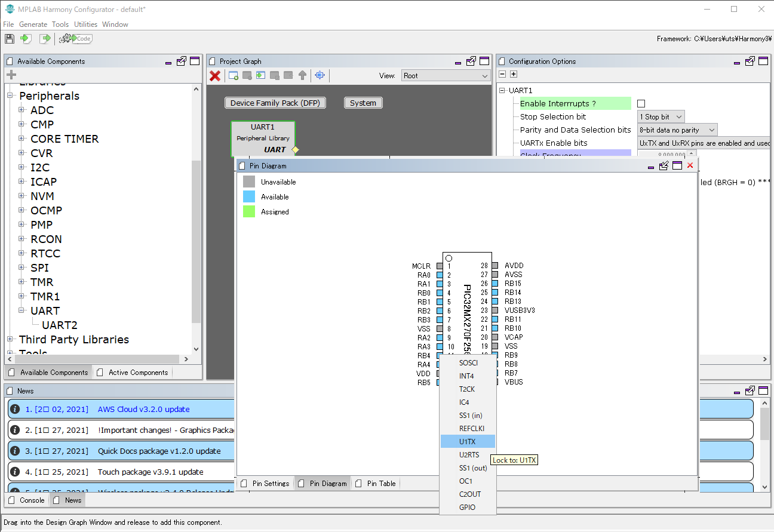Open the Stop Selection bit dropdown
This screenshot has width=774, height=532.
661,116
